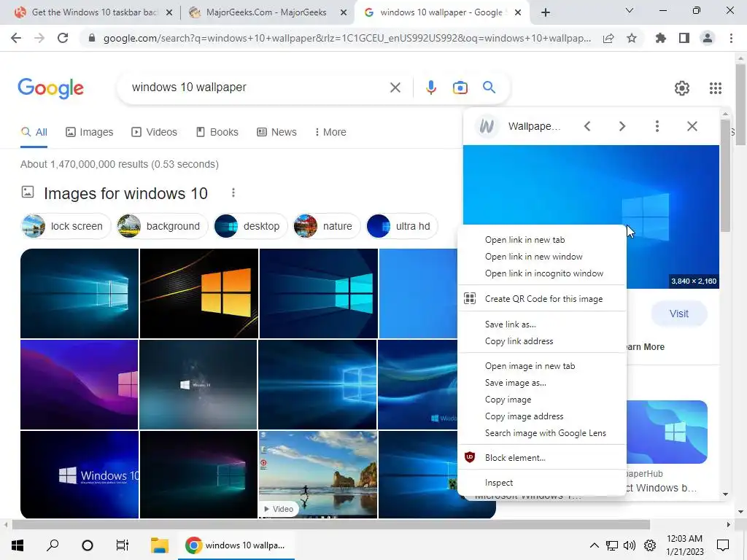The width and height of the screenshot is (747, 560).
Task: Start voice search with the microphone icon
Action: pyautogui.click(x=430, y=87)
